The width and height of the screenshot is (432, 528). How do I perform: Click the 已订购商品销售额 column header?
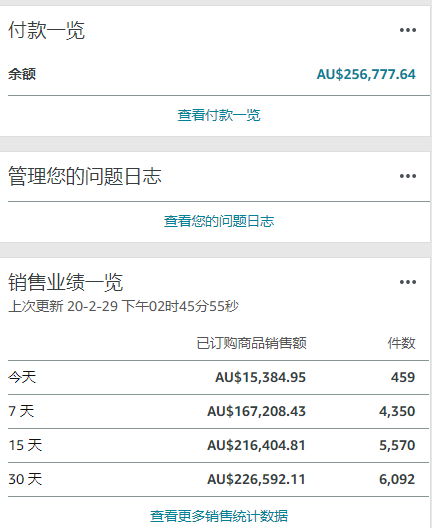[x=252, y=343]
